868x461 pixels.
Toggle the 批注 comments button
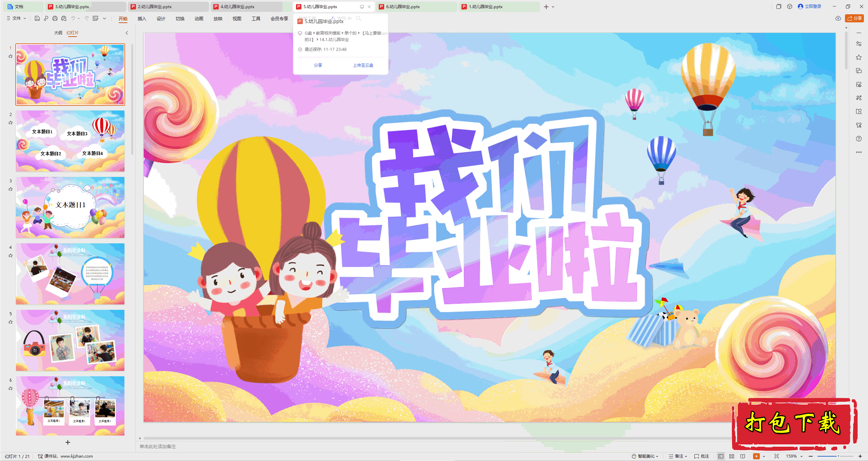[702, 456]
